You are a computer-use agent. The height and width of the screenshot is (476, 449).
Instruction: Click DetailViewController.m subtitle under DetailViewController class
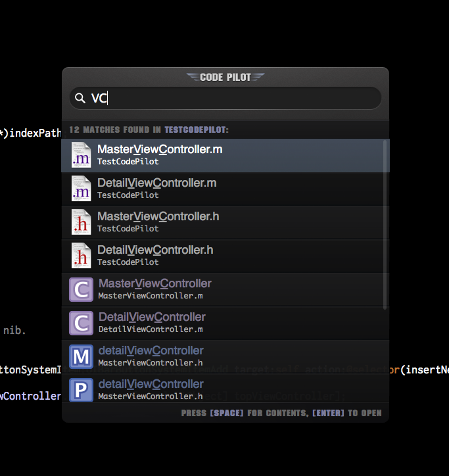[151, 329]
